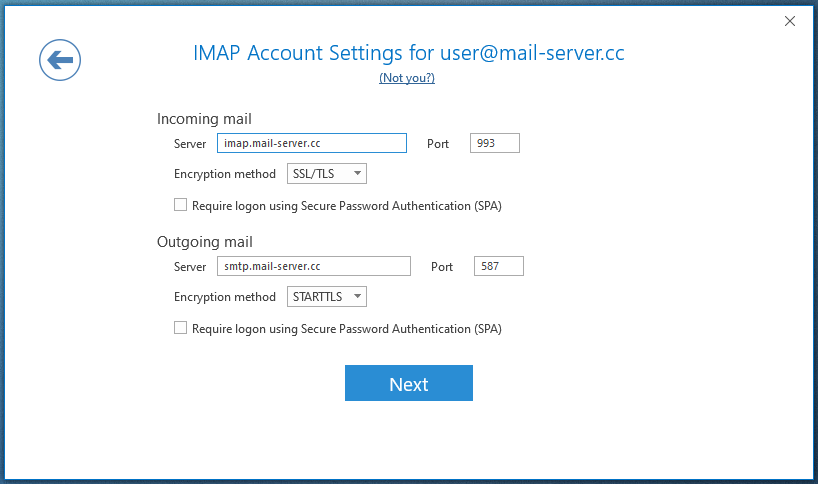Click the back arrow icon
The image size is (818, 484).
(x=60, y=61)
